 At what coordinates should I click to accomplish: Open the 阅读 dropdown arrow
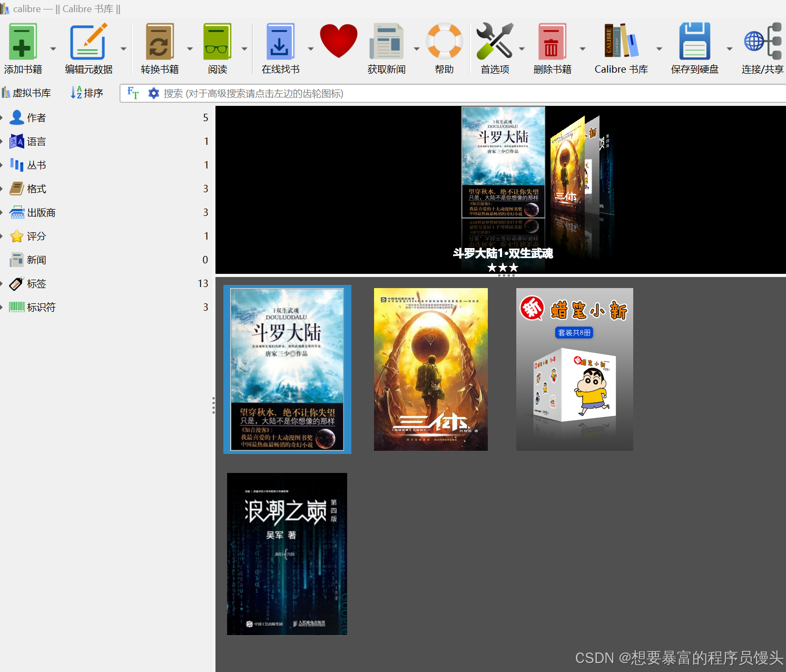(244, 49)
